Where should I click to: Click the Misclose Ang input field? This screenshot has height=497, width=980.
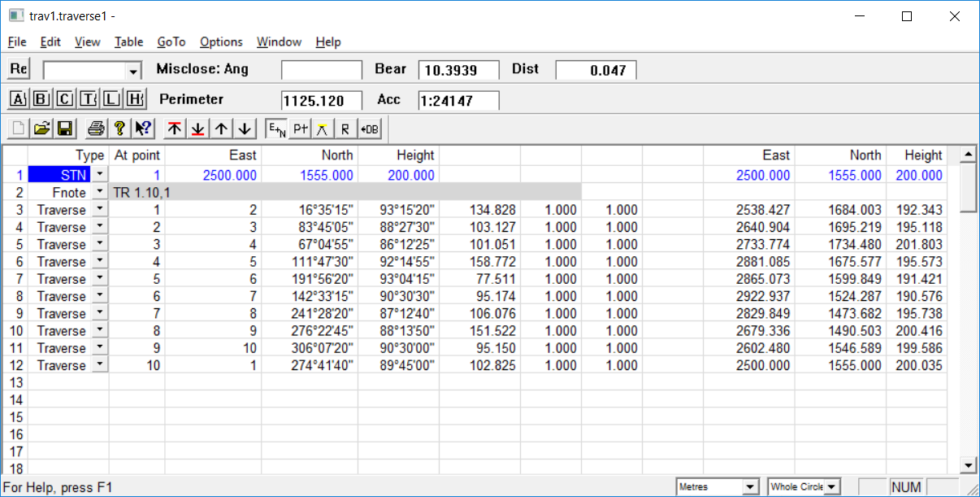(x=321, y=71)
